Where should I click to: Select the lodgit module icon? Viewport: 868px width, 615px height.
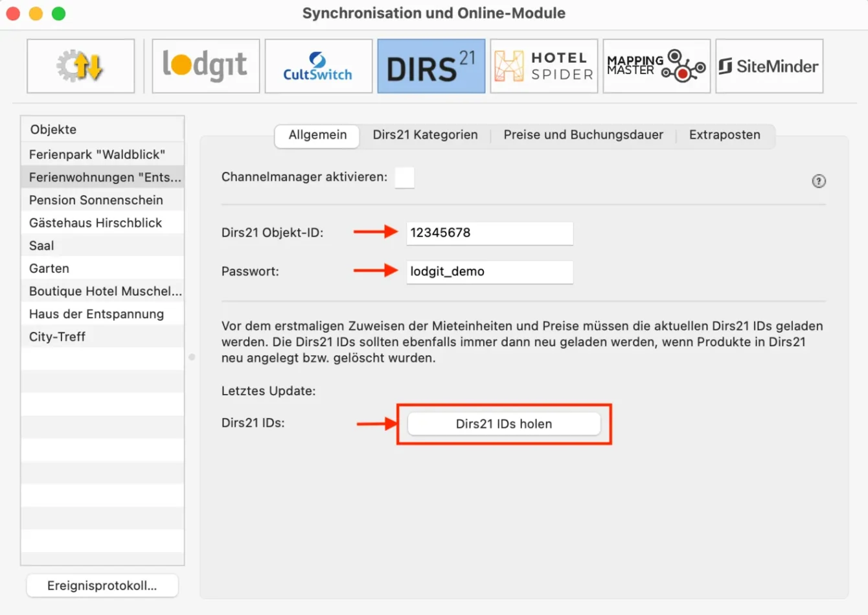click(x=206, y=66)
